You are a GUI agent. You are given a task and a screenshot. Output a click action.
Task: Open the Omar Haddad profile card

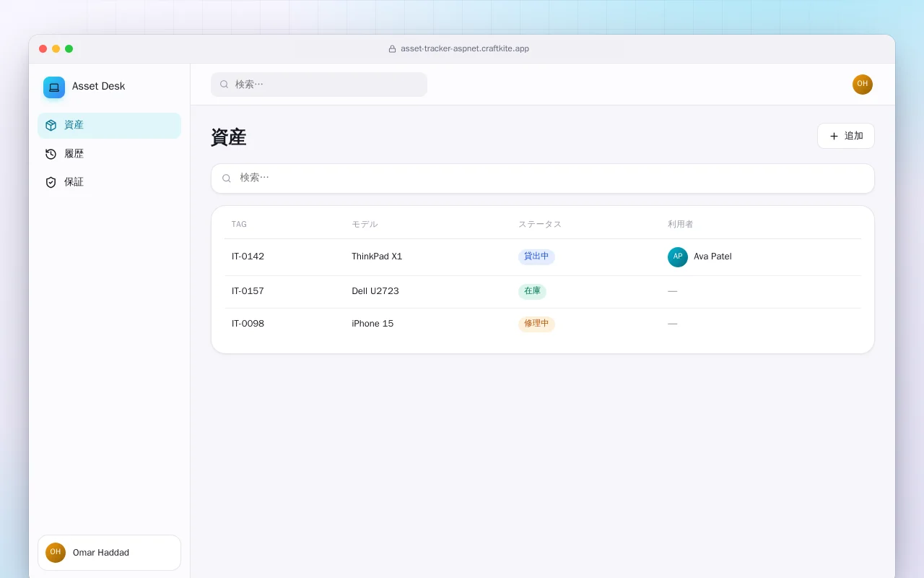(110, 553)
